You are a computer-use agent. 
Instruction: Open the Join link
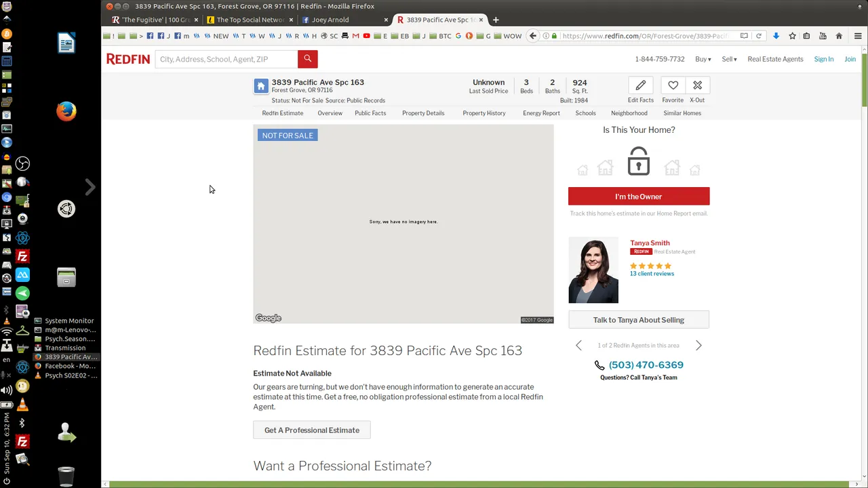click(x=850, y=59)
